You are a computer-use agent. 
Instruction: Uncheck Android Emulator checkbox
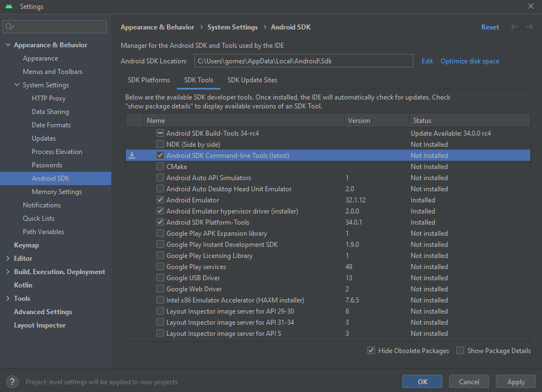pos(160,200)
